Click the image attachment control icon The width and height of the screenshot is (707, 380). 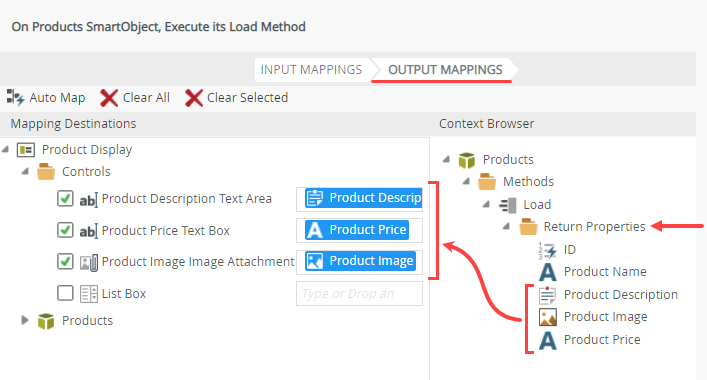click(x=89, y=262)
